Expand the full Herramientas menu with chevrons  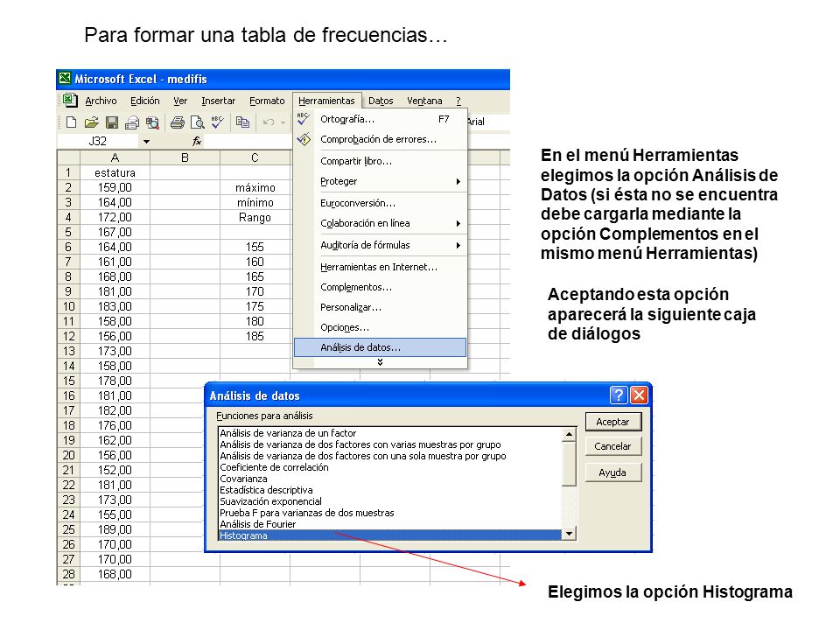(x=380, y=362)
